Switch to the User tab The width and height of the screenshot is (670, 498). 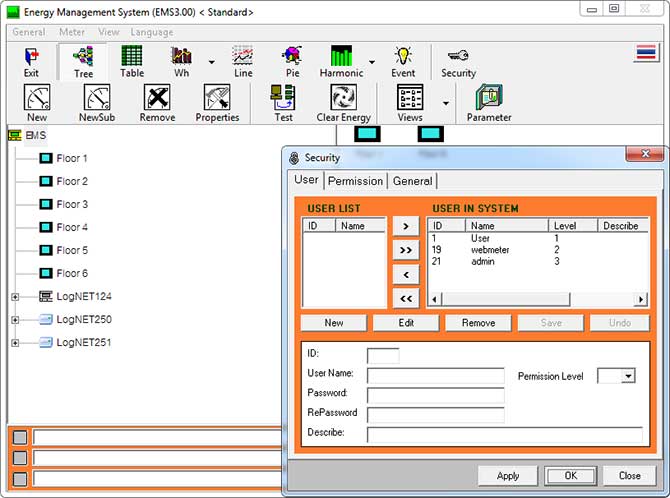(x=306, y=180)
